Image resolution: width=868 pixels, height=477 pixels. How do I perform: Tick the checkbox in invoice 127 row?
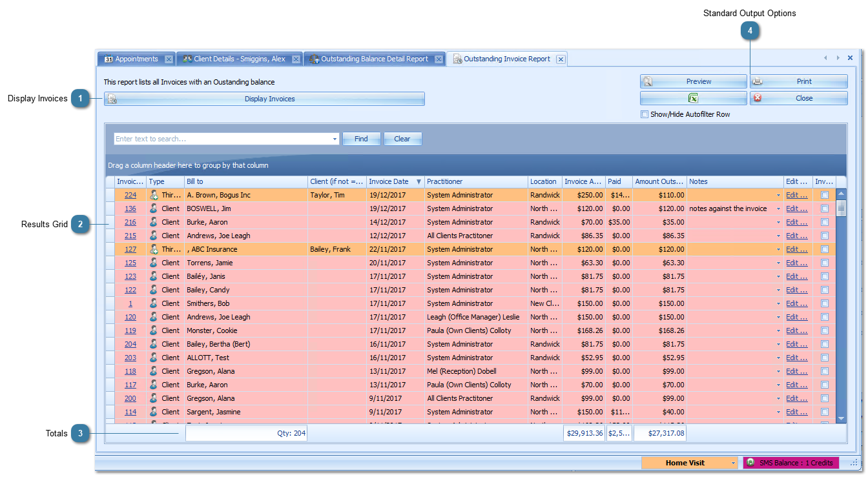click(x=825, y=249)
